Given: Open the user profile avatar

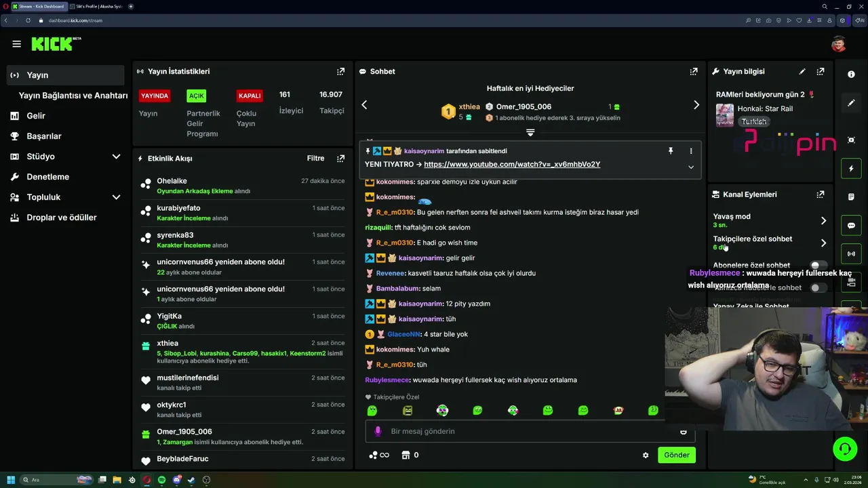Looking at the screenshot, I should (x=839, y=44).
